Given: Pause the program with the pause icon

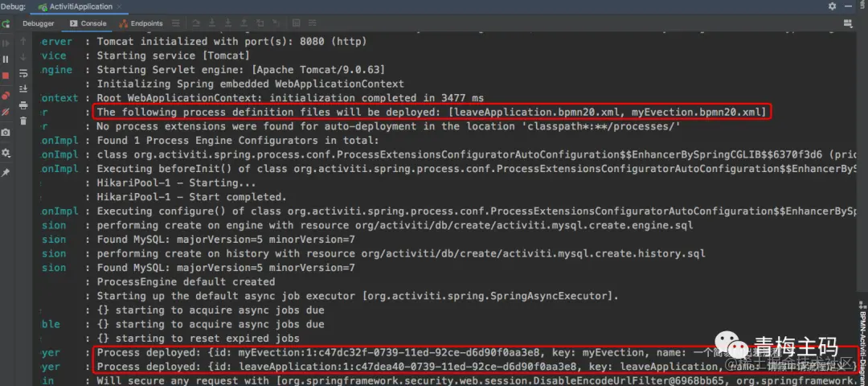Looking at the screenshot, I should (x=6, y=60).
